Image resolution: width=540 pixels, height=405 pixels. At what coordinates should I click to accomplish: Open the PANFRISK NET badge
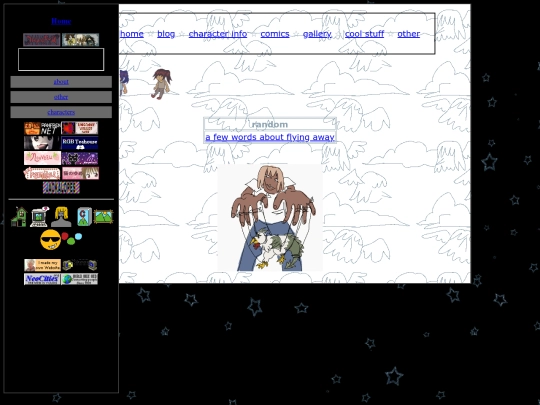(x=42, y=128)
